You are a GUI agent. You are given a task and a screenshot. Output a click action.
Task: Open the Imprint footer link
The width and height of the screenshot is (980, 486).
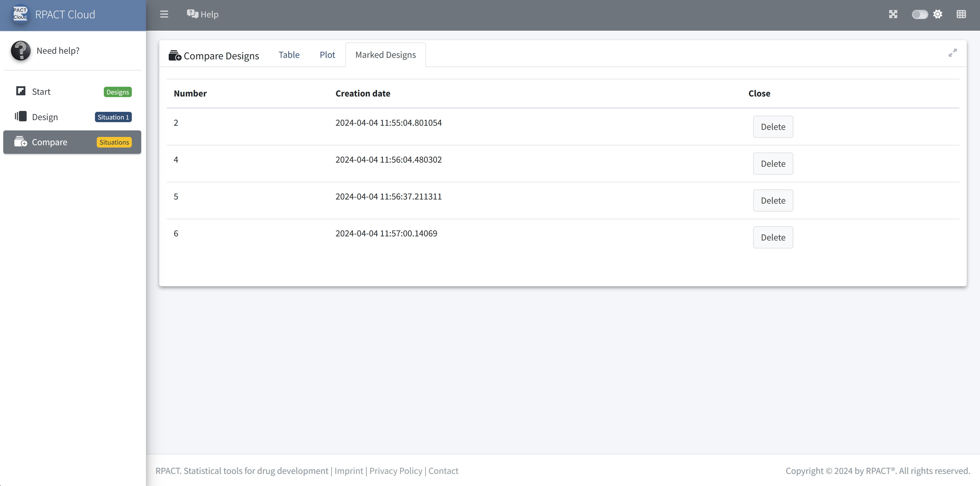point(349,471)
